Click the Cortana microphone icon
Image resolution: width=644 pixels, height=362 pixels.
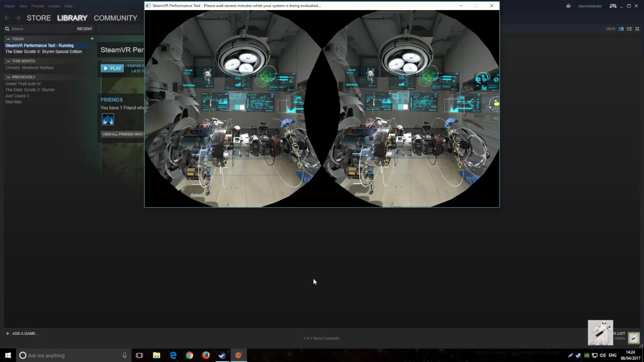124,355
